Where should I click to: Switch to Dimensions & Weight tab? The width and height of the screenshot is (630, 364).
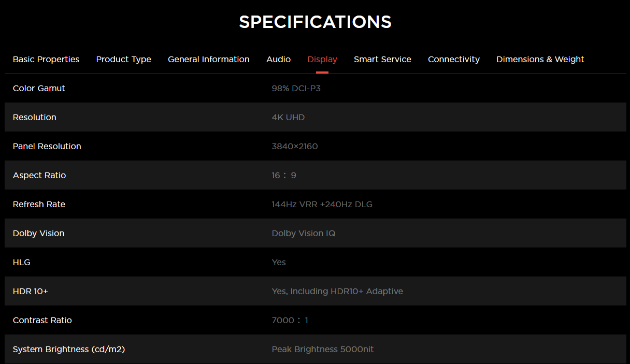pyautogui.click(x=540, y=60)
